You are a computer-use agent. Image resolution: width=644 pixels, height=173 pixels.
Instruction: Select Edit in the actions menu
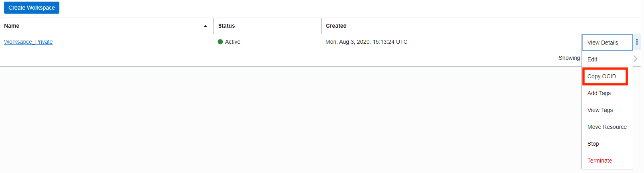coord(592,59)
